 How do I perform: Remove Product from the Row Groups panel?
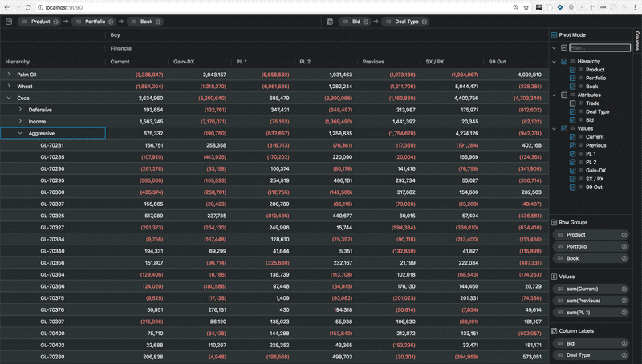[624, 235]
